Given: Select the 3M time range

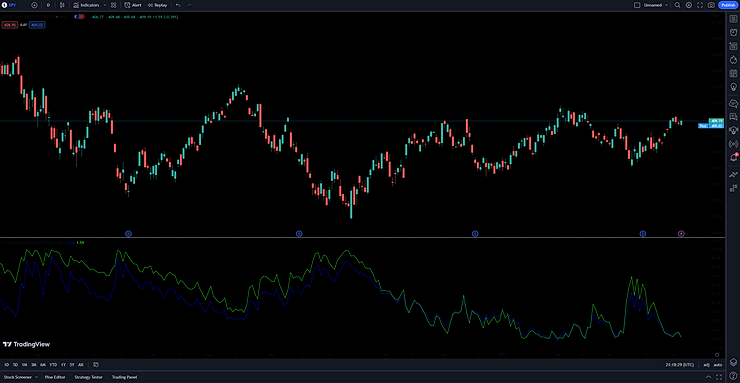Looking at the screenshot, I should [34, 365].
